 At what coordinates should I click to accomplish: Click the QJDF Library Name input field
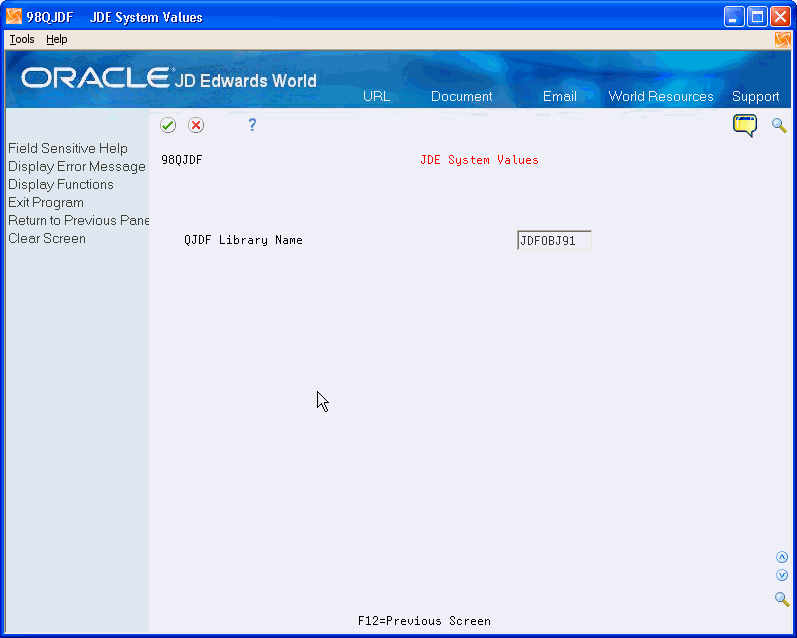coord(554,240)
